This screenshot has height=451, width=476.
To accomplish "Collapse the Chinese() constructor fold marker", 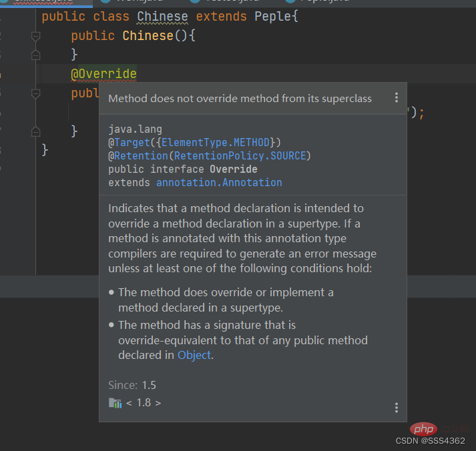I will tap(35, 37).
